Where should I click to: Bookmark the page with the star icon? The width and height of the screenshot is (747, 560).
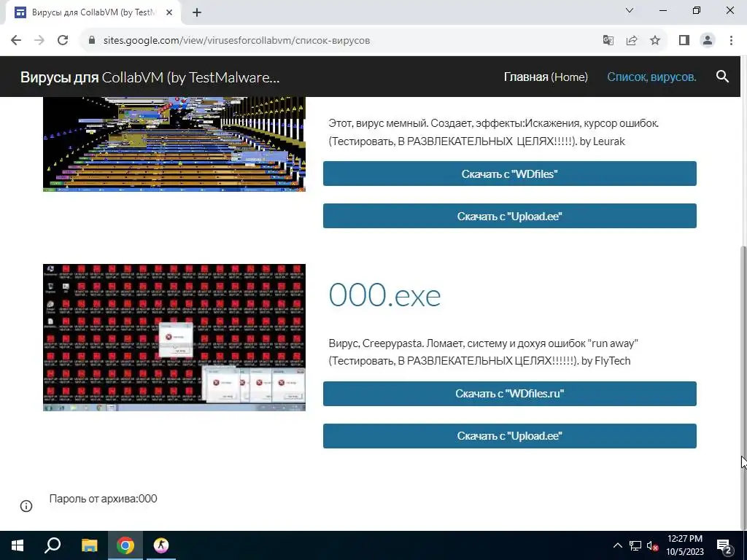(x=655, y=40)
